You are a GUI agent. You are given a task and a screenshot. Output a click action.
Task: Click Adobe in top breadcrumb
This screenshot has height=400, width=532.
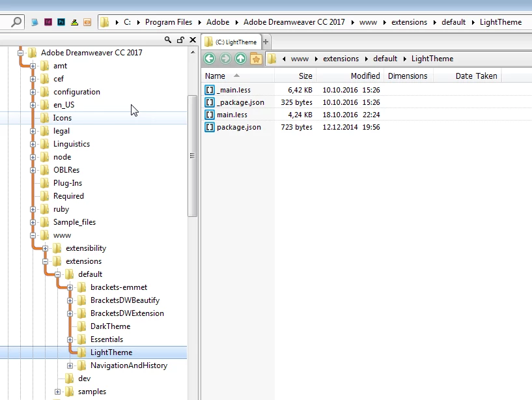pos(218,22)
